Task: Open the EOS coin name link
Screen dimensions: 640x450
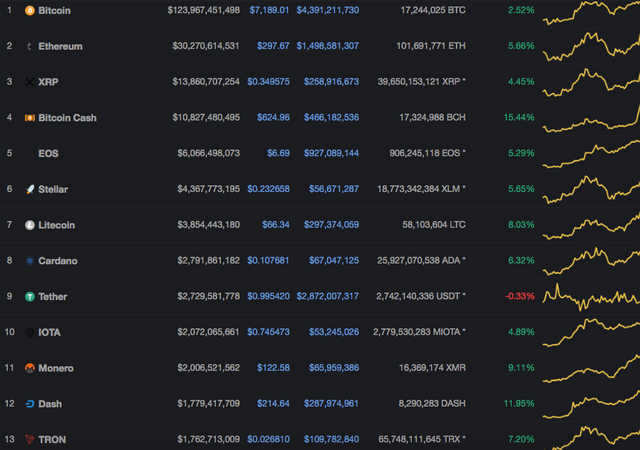Action: coord(48,154)
